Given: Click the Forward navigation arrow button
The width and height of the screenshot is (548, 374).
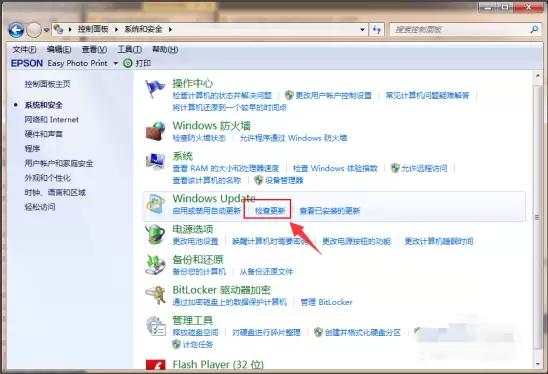Looking at the screenshot, I should point(34,30).
